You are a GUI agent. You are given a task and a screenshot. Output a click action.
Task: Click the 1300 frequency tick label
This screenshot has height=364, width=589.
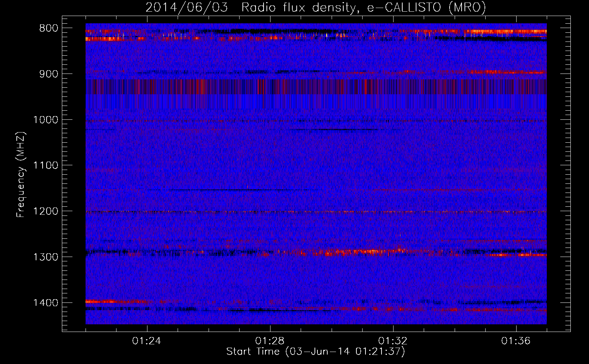point(46,257)
